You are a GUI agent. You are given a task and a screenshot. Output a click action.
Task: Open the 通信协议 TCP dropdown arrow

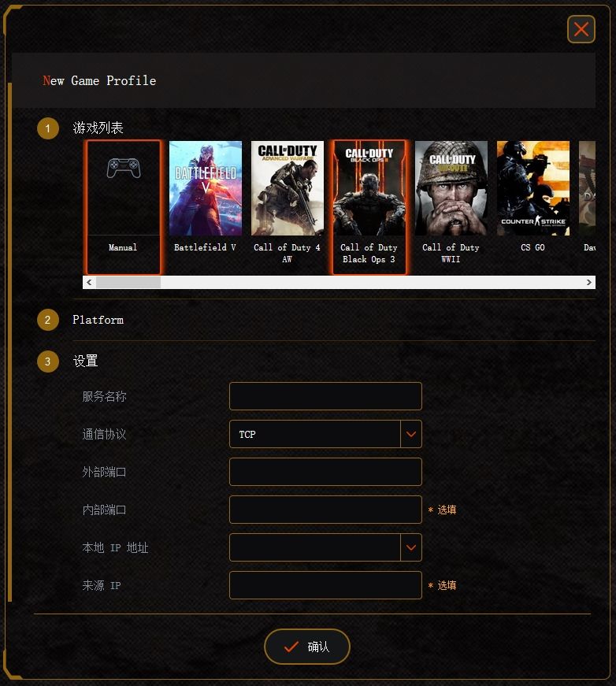(411, 434)
